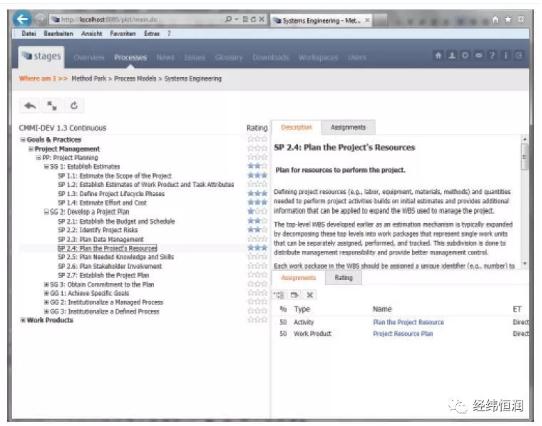Click the refresh icon above the tree
This screenshot has height=426, width=542.
click(74, 105)
